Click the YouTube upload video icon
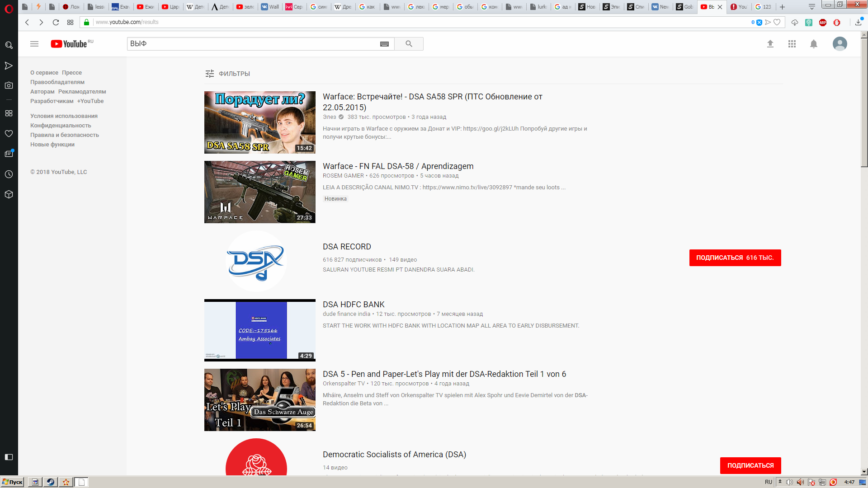Viewport: 868px width, 488px height. coord(770,44)
